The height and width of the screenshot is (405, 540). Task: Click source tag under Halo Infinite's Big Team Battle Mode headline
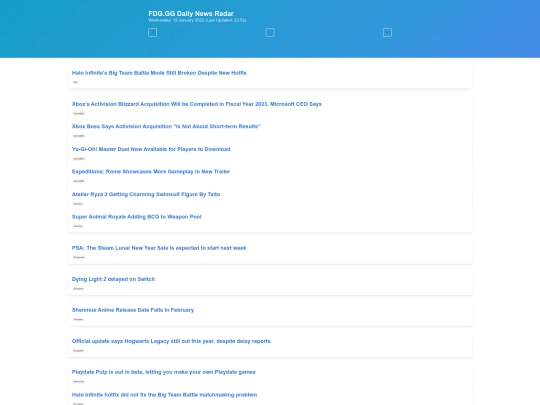(75, 82)
